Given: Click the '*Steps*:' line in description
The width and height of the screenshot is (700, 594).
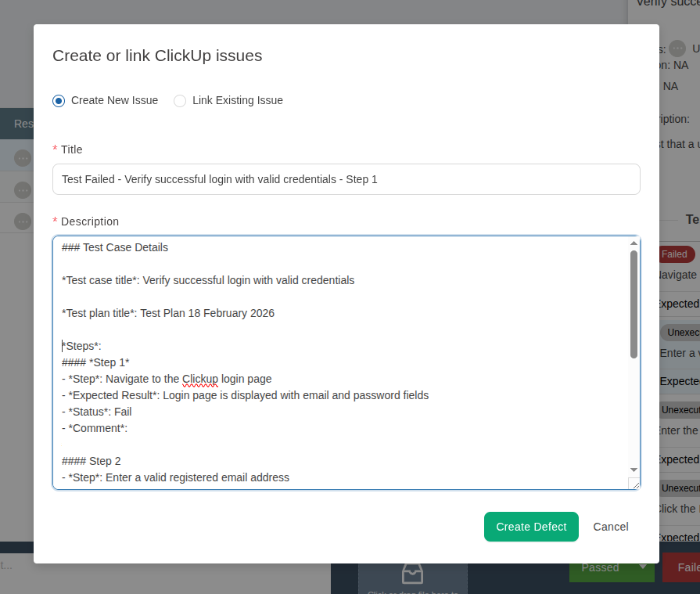Looking at the screenshot, I should [81, 346].
